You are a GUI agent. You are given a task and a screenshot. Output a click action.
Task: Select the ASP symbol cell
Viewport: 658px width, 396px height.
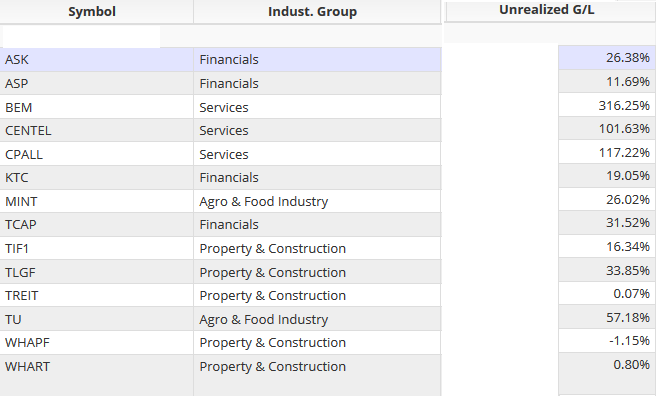97,83
